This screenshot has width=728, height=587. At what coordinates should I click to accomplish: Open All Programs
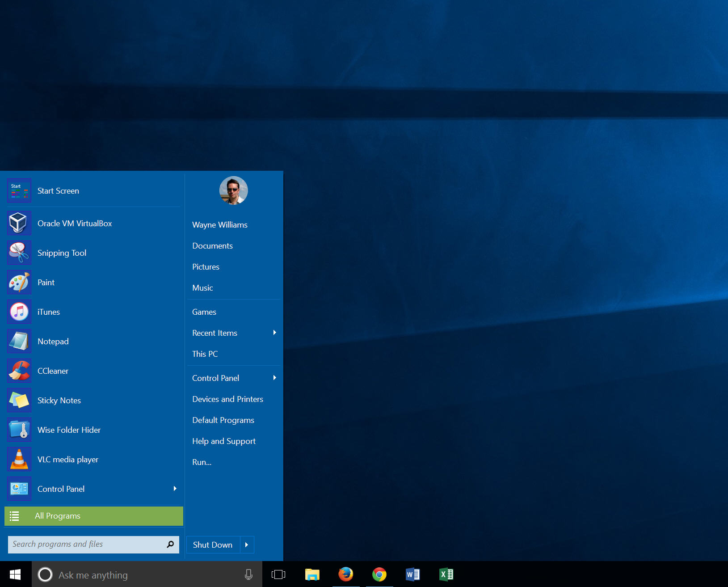click(x=58, y=515)
